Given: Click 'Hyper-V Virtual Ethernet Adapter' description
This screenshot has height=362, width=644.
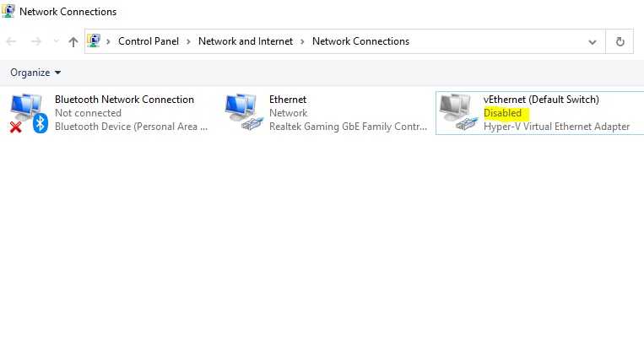Looking at the screenshot, I should 556,127.
